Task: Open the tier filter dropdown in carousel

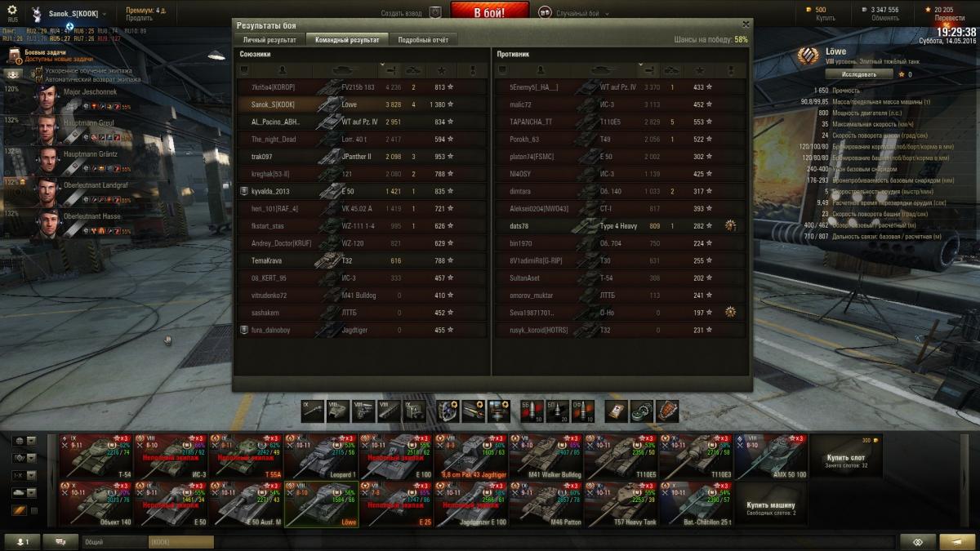Action: point(26,475)
